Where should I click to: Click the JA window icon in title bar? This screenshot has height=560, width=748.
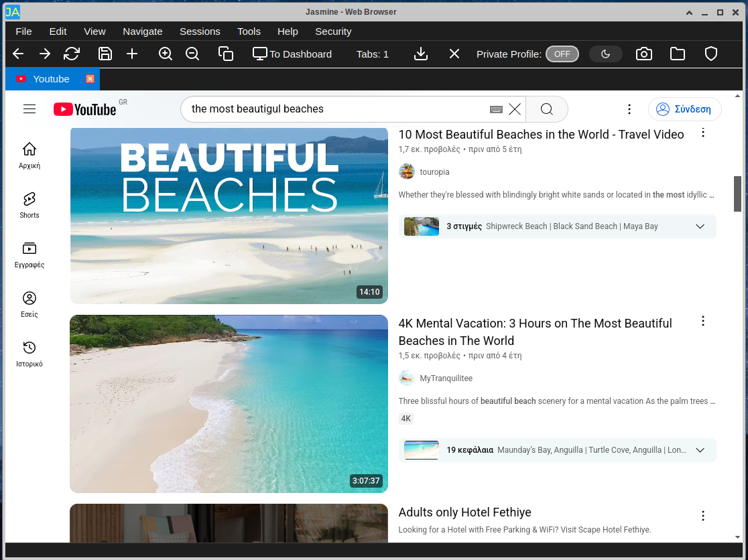[13, 12]
